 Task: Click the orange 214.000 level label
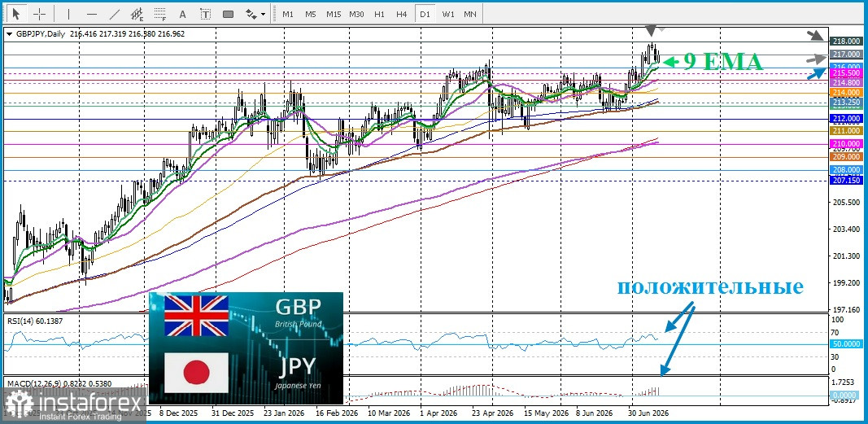coord(845,93)
